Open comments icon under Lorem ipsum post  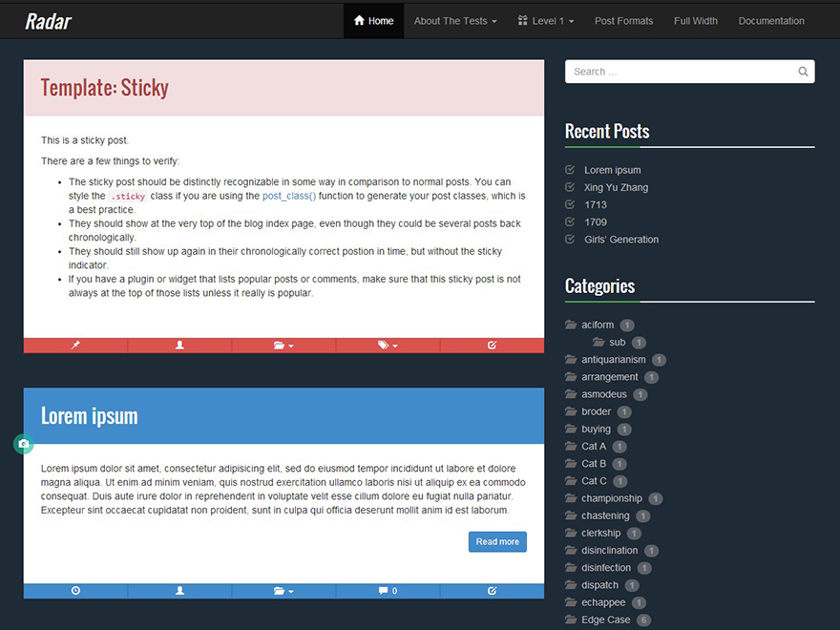(388, 591)
